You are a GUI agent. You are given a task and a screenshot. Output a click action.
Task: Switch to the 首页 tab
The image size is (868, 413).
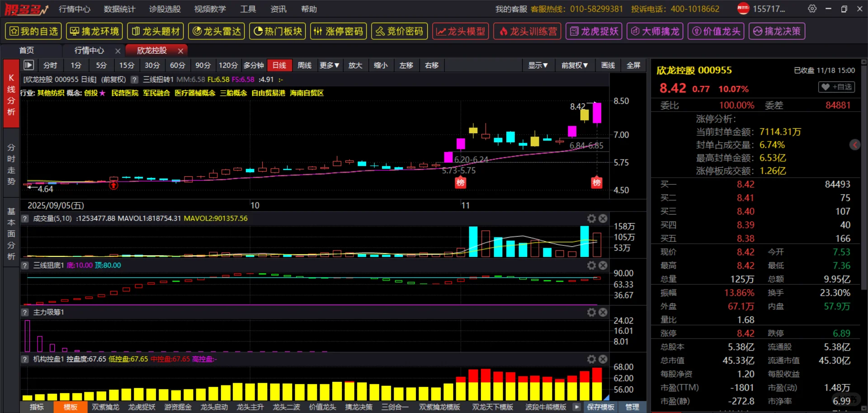pos(27,51)
